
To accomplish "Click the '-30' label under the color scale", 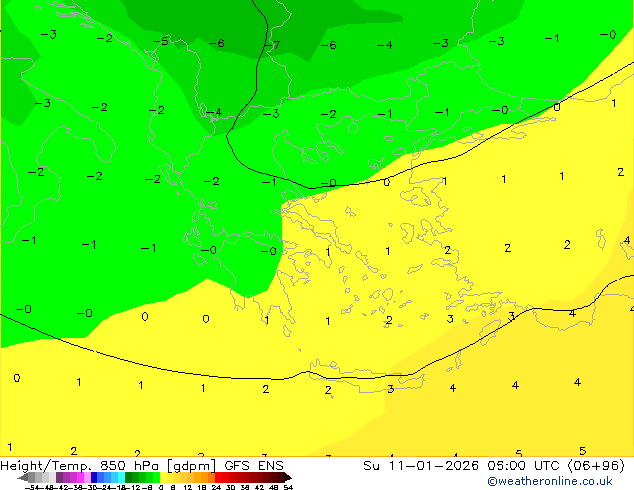I will point(92,488).
